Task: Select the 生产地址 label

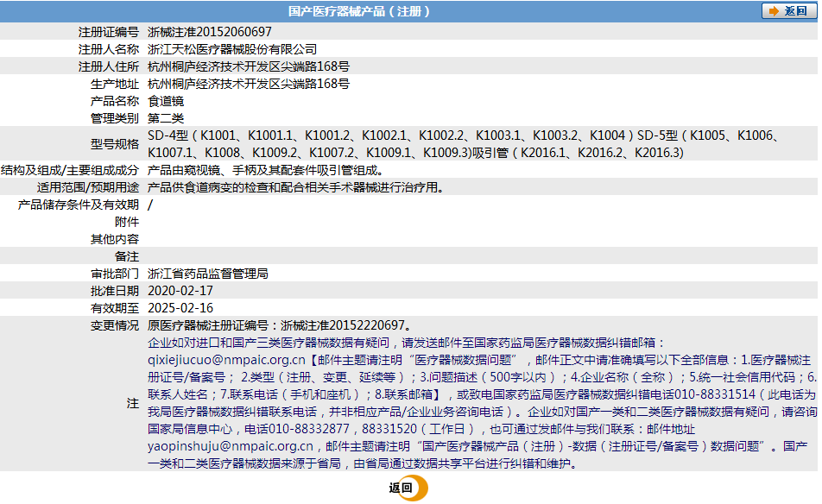Action: click(115, 84)
